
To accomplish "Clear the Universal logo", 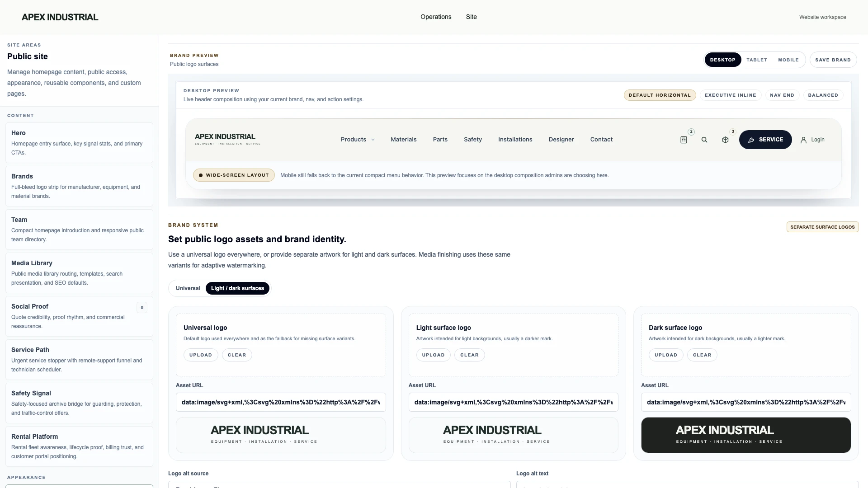I will (x=237, y=355).
